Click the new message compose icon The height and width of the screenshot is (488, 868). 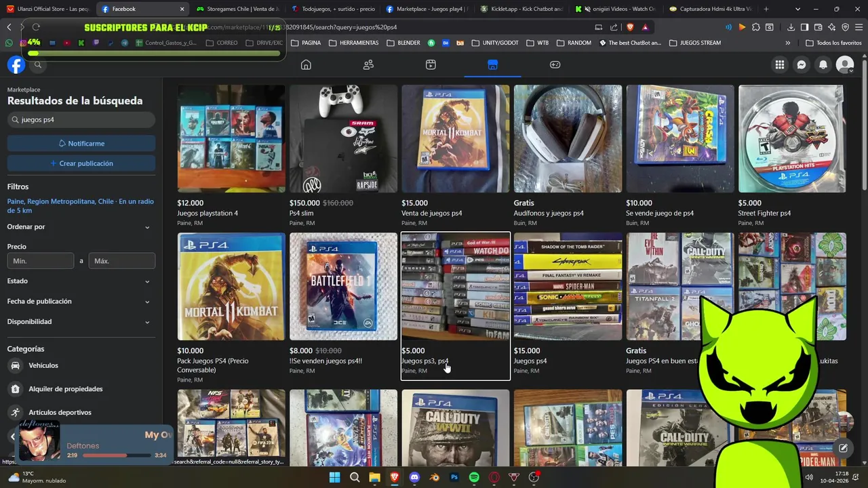click(x=843, y=448)
